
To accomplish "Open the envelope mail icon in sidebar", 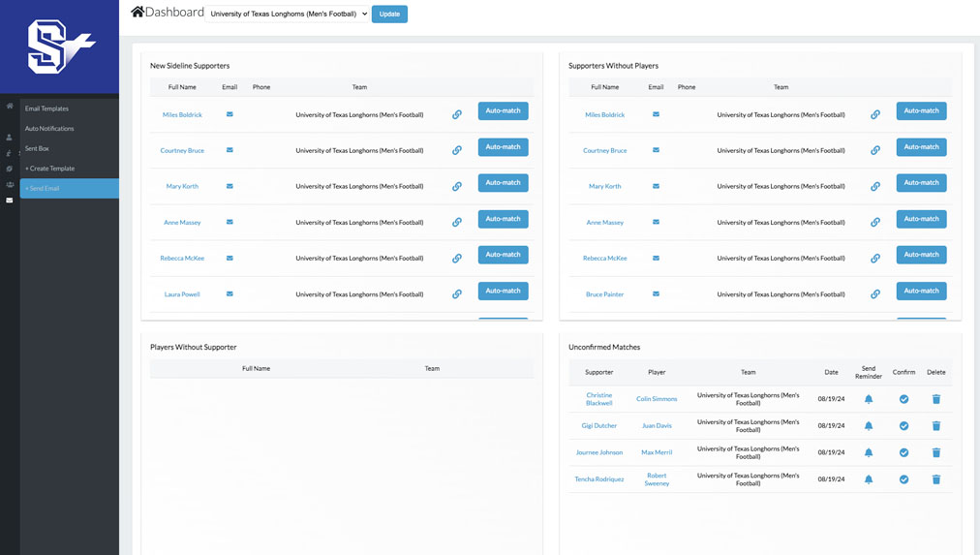I will [10, 200].
